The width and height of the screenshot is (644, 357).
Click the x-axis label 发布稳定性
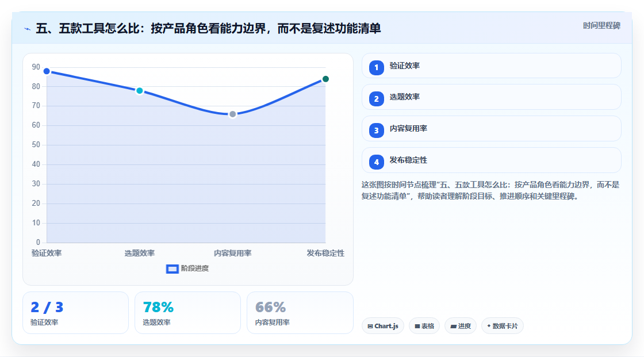click(x=325, y=253)
